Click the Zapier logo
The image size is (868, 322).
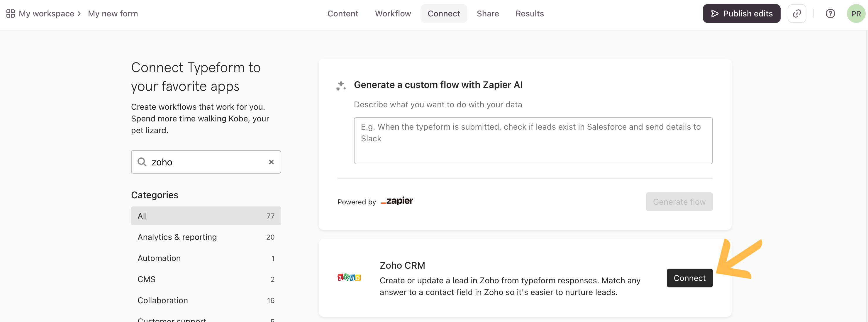click(x=396, y=201)
